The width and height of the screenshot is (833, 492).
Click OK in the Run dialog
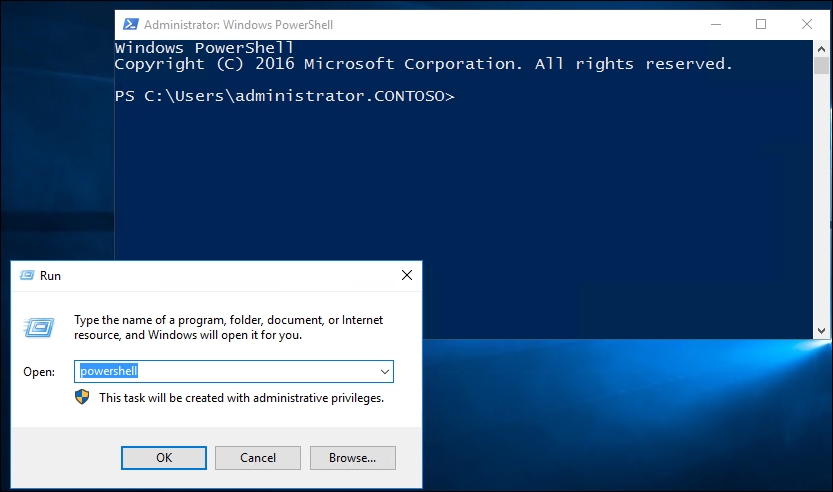164,457
